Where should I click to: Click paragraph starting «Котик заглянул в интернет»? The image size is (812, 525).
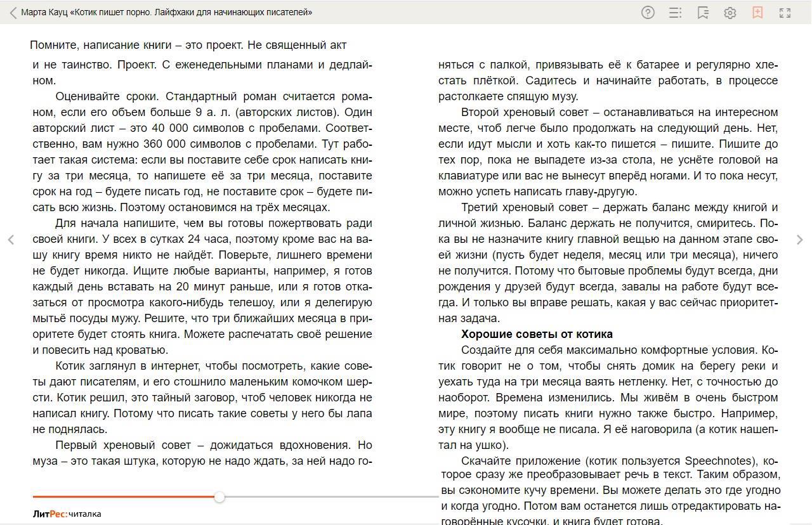[x=202, y=398]
